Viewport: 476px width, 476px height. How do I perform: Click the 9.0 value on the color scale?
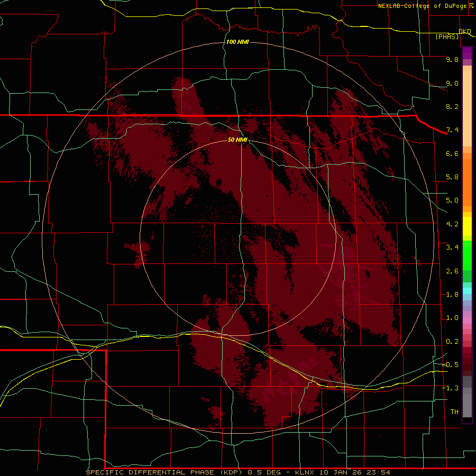452,83
